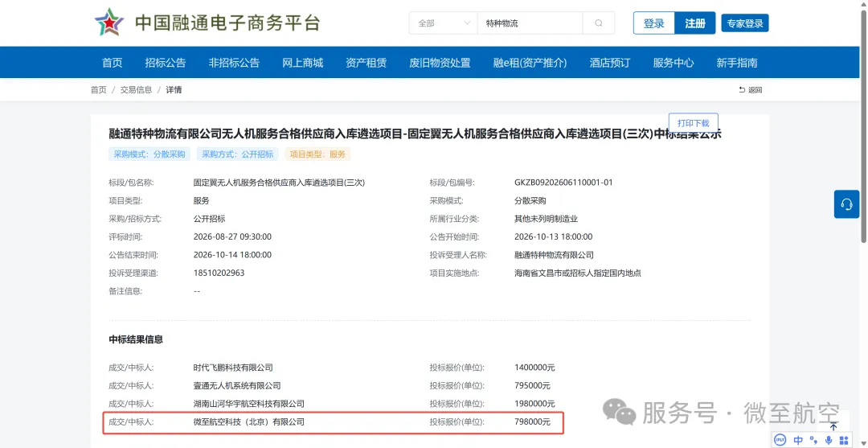The width and height of the screenshot is (868, 448).
Task: Open the 服务中心 navigation item
Action: pyautogui.click(x=674, y=63)
